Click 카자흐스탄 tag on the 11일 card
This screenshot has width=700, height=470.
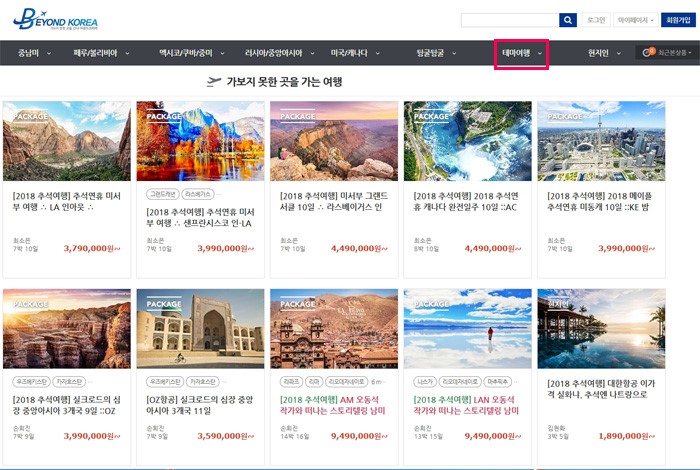203,382
